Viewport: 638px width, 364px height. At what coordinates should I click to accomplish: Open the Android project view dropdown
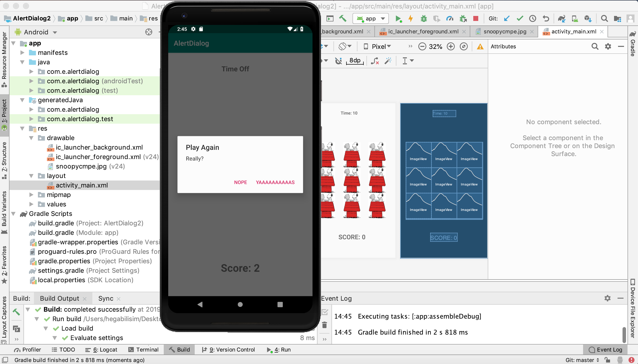[x=36, y=32]
